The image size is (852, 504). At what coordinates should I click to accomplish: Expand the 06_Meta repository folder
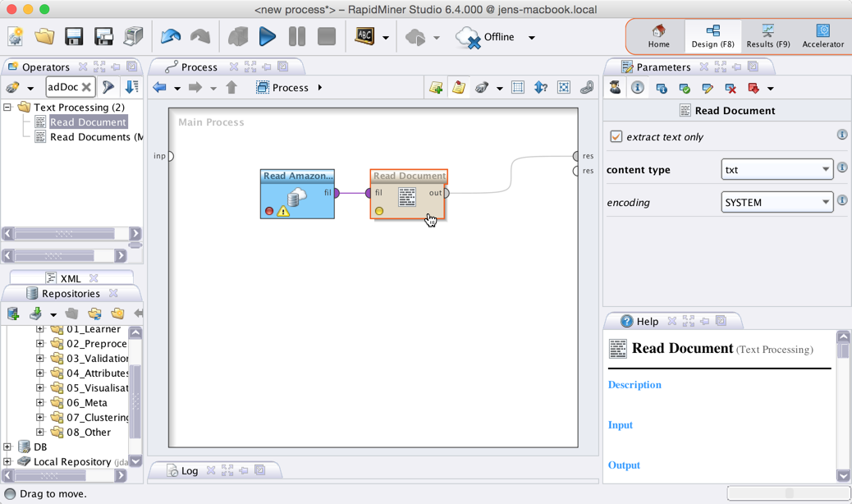point(40,403)
